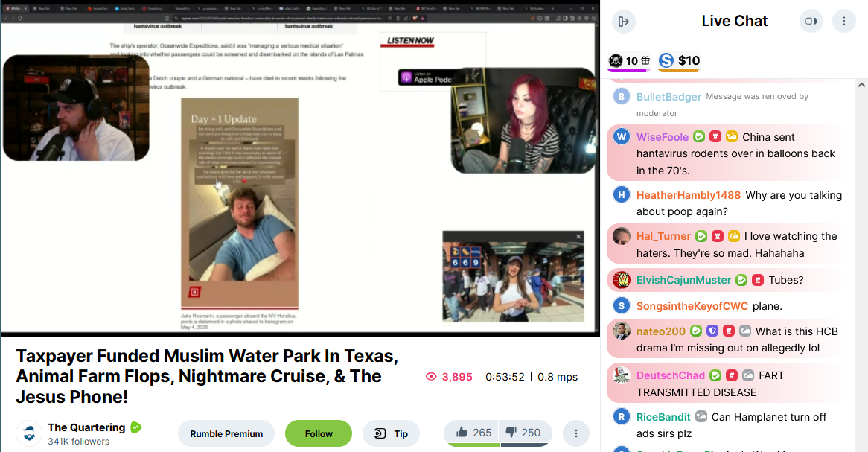868x452 pixels.
Task: Open the Live Chat options menu
Action: (844, 21)
